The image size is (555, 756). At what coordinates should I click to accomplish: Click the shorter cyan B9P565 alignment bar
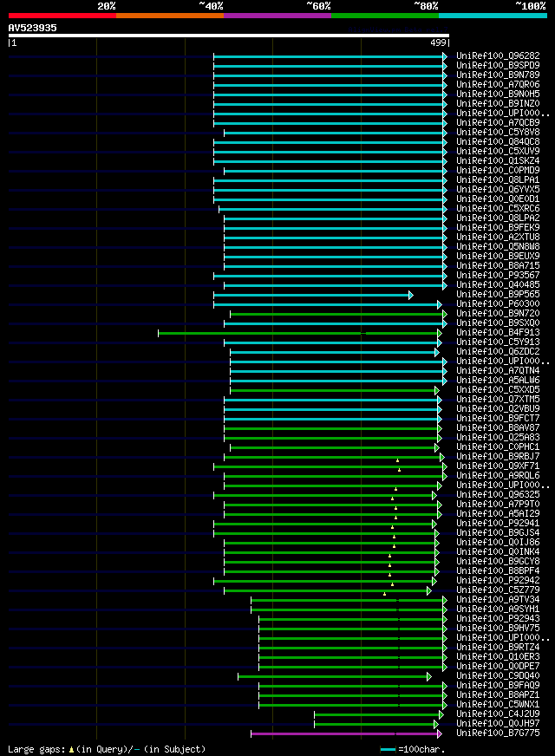pos(311,295)
